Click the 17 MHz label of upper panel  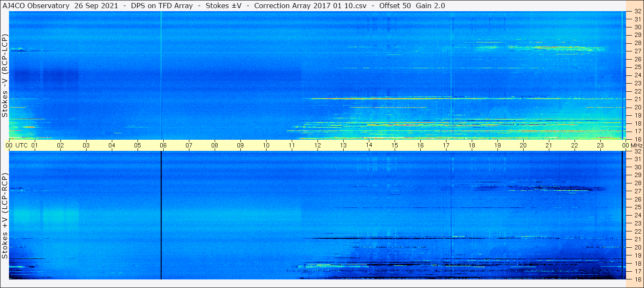click(637, 131)
